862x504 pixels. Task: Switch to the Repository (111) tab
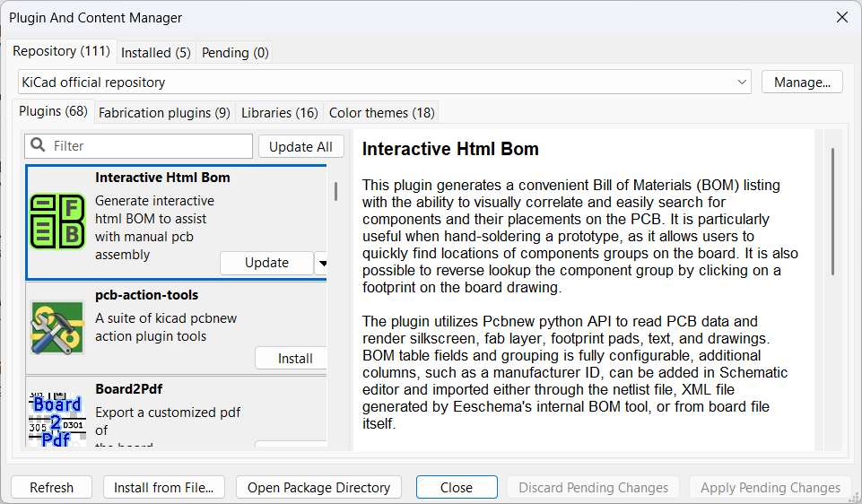[x=62, y=51]
